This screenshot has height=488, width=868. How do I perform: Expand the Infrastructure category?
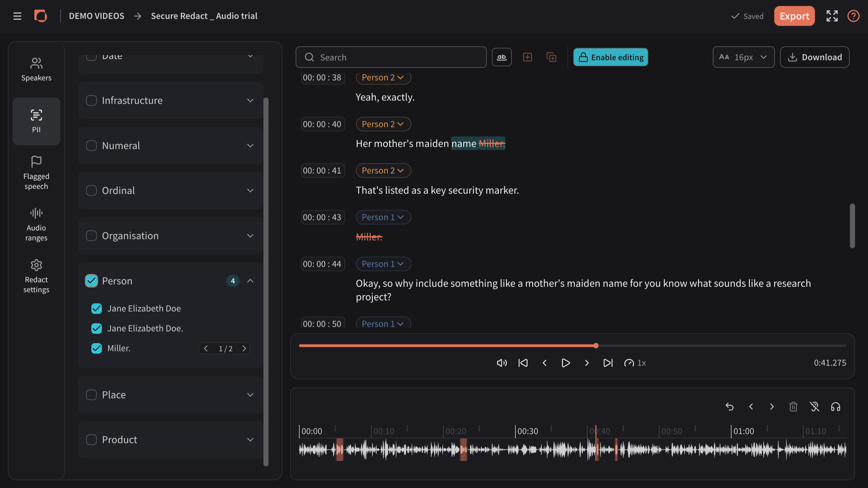[x=250, y=101]
